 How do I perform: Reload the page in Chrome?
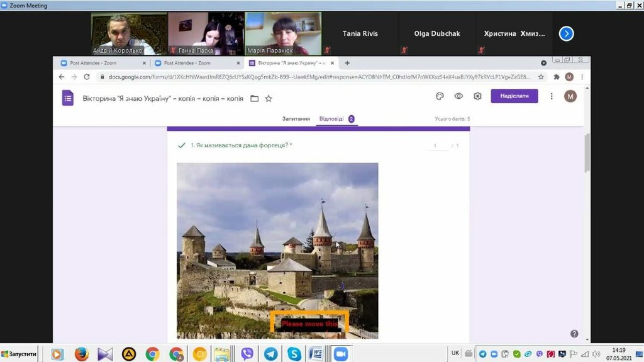(86, 77)
